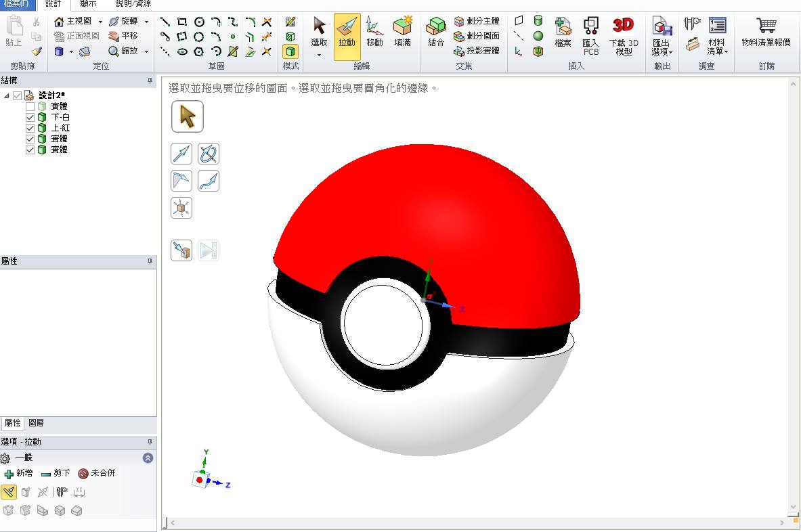Switch to Sketch mode button
Image resolution: width=801 pixels, height=532 pixels.
pyautogui.click(x=290, y=22)
